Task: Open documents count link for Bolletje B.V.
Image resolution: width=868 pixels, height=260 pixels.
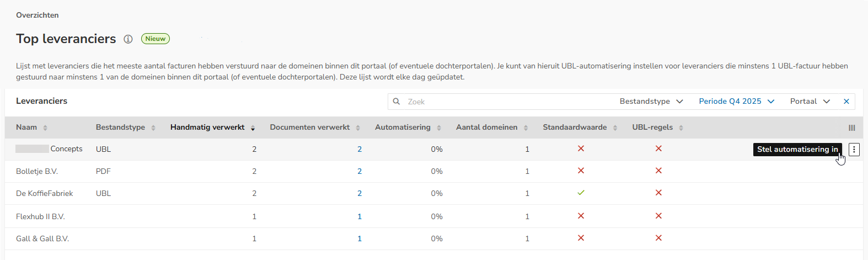Action: (360, 172)
